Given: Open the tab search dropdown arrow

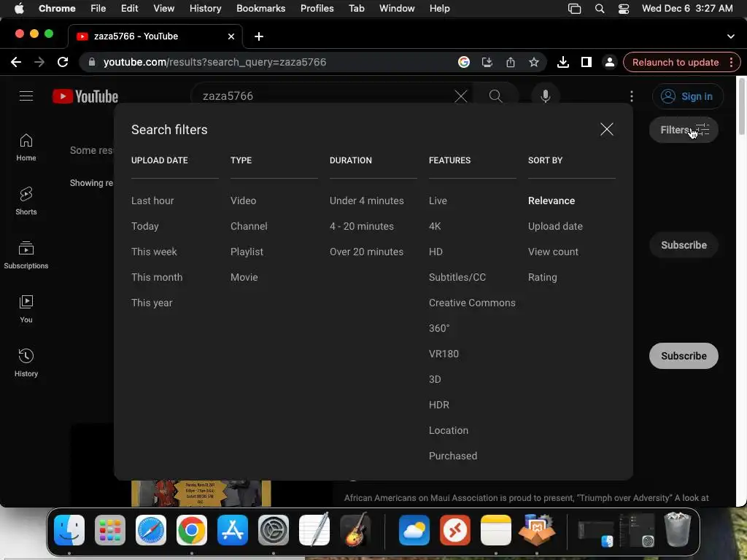Looking at the screenshot, I should point(730,36).
